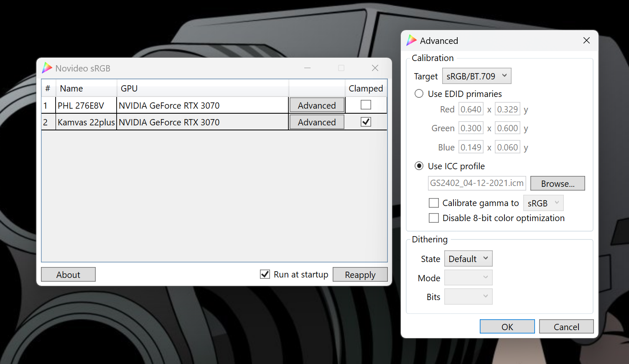The height and width of the screenshot is (364, 629).
Task: Close the Advanced dialog with the X
Action: tap(586, 41)
